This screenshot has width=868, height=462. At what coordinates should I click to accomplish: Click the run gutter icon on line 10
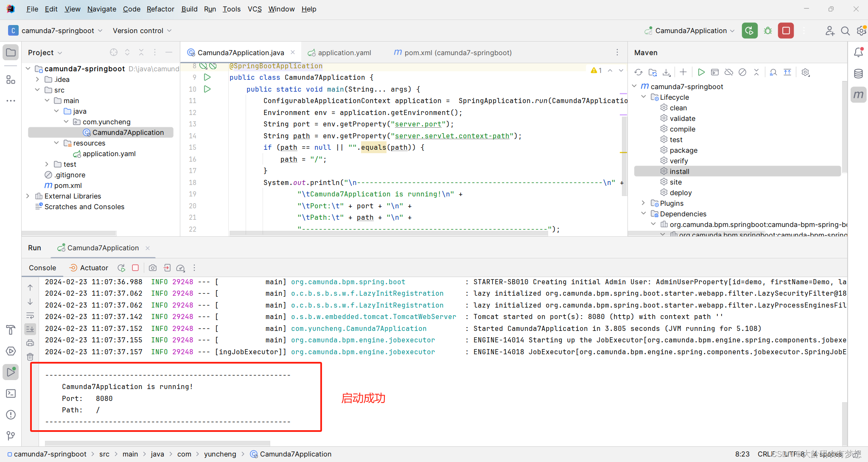pos(207,89)
